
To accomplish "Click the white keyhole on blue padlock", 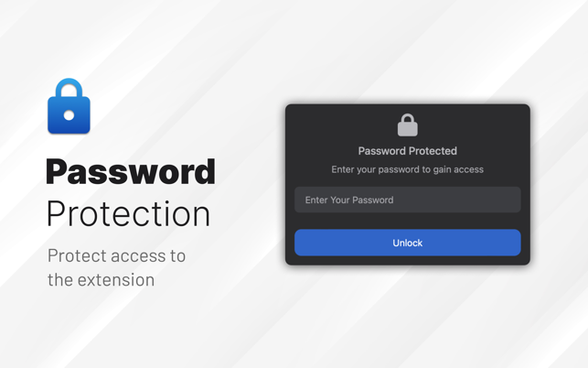I will (69, 115).
